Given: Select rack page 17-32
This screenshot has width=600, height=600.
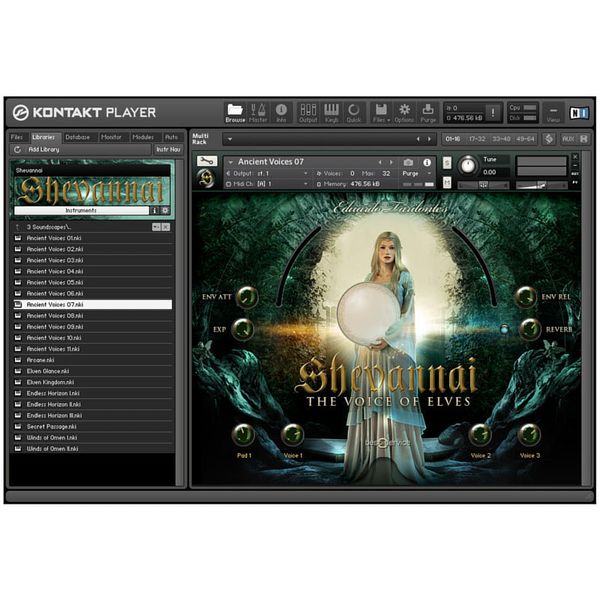Looking at the screenshot, I should click(477, 139).
